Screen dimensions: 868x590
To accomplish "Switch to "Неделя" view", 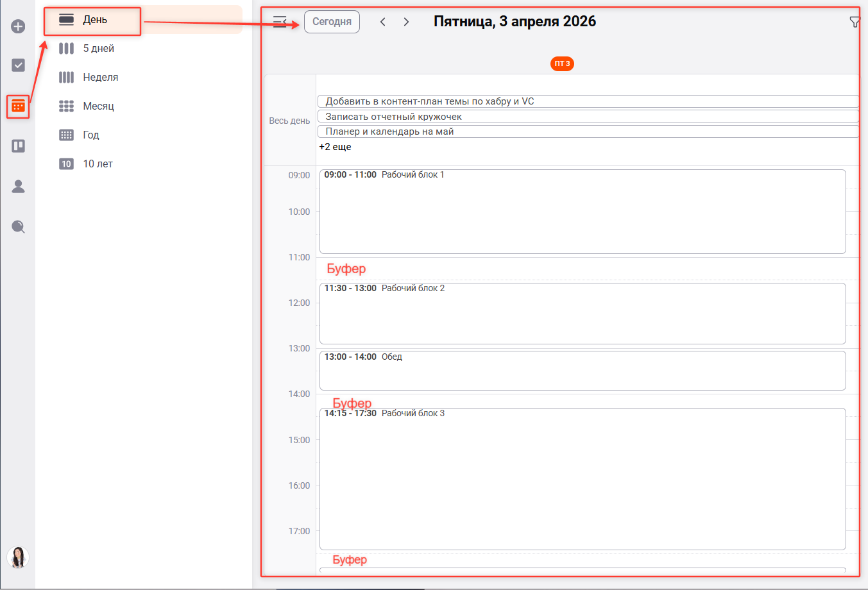I will (100, 78).
